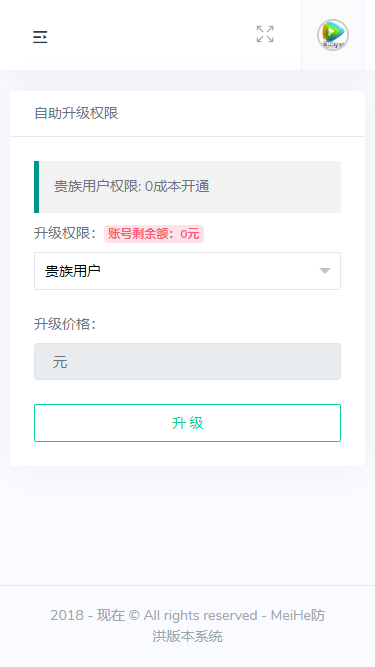Click the 升级权限 label

(x=65, y=234)
